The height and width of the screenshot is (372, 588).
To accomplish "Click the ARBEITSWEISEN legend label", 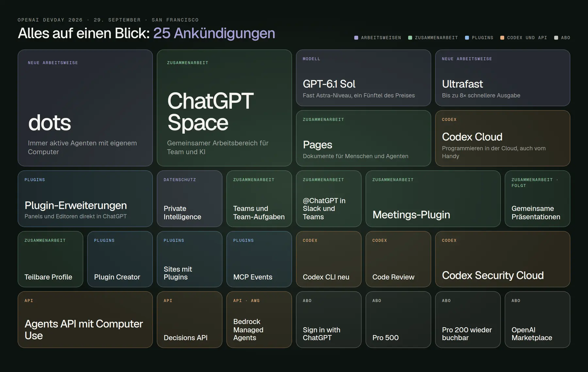I will point(381,38).
